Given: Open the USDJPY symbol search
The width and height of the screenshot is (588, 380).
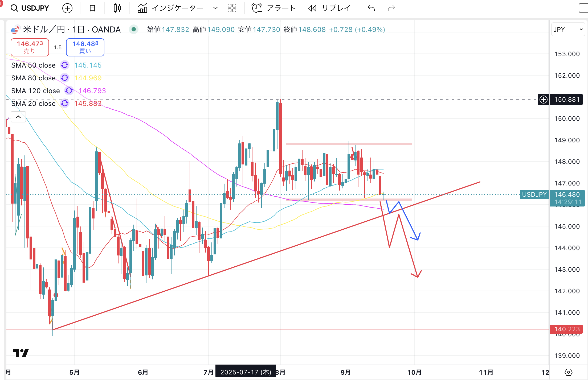Looking at the screenshot, I should (x=30, y=8).
